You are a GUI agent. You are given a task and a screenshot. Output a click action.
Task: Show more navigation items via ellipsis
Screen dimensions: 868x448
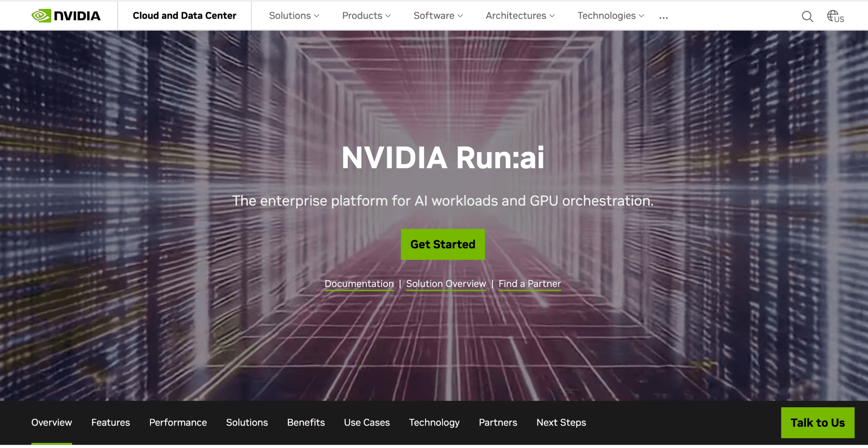[663, 17]
